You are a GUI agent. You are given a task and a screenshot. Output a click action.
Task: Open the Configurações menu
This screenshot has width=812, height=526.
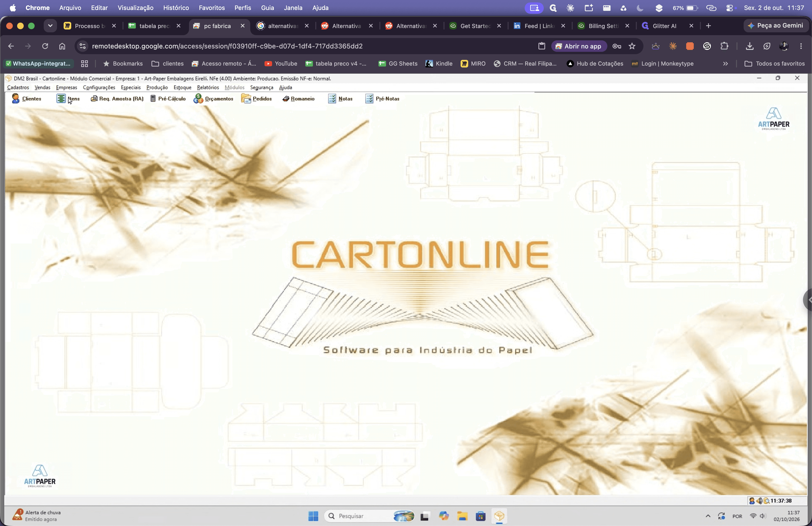pyautogui.click(x=99, y=87)
